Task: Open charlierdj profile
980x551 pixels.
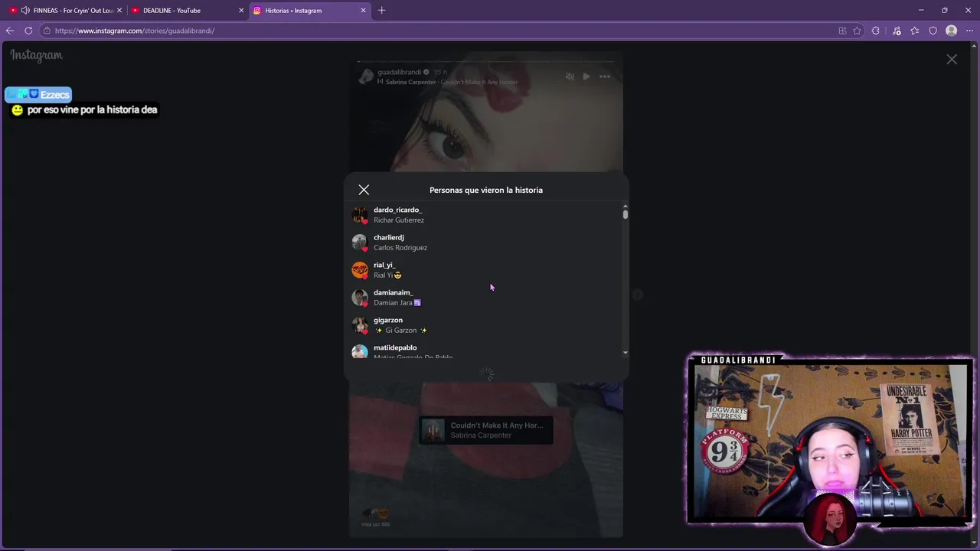Action: pyautogui.click(x=388, y=237)
